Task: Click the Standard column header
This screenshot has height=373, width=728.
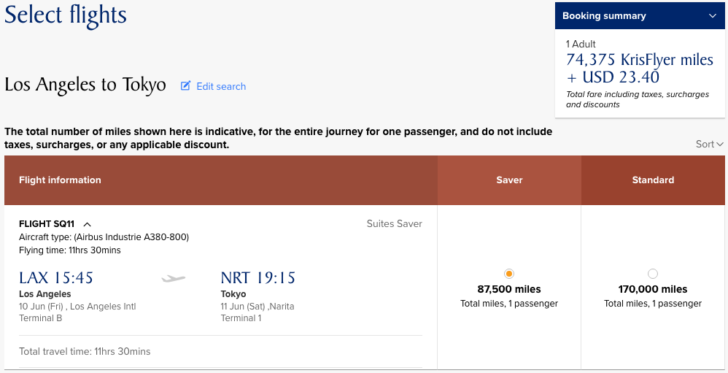Action: [x=653, y=180]
